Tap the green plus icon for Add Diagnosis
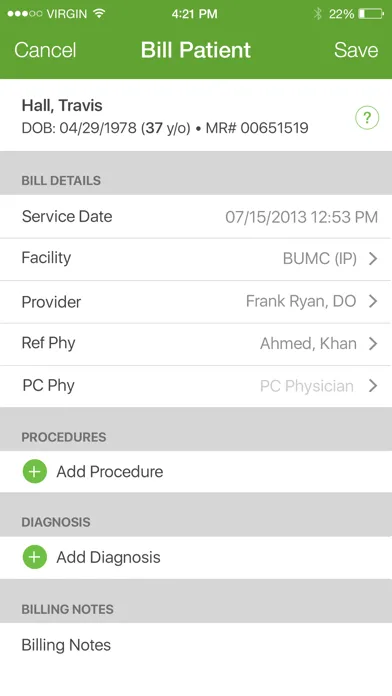The image size is (392, 696). click(35, 557)
